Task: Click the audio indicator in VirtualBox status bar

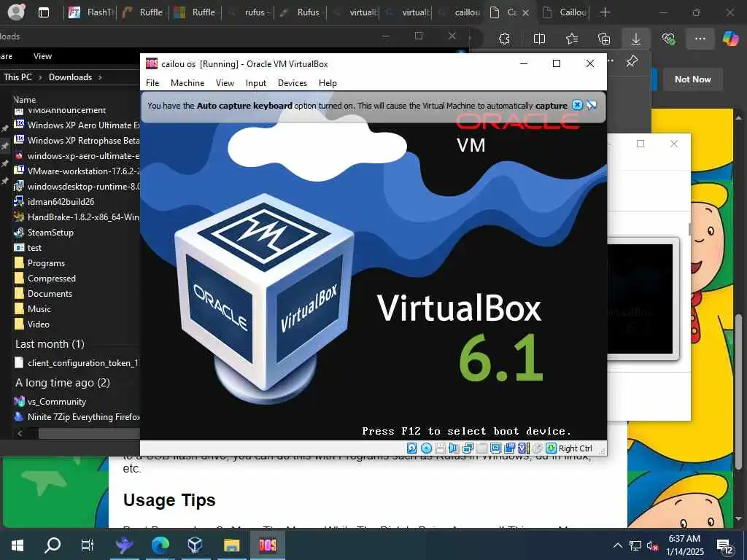Action: point(454,448)
